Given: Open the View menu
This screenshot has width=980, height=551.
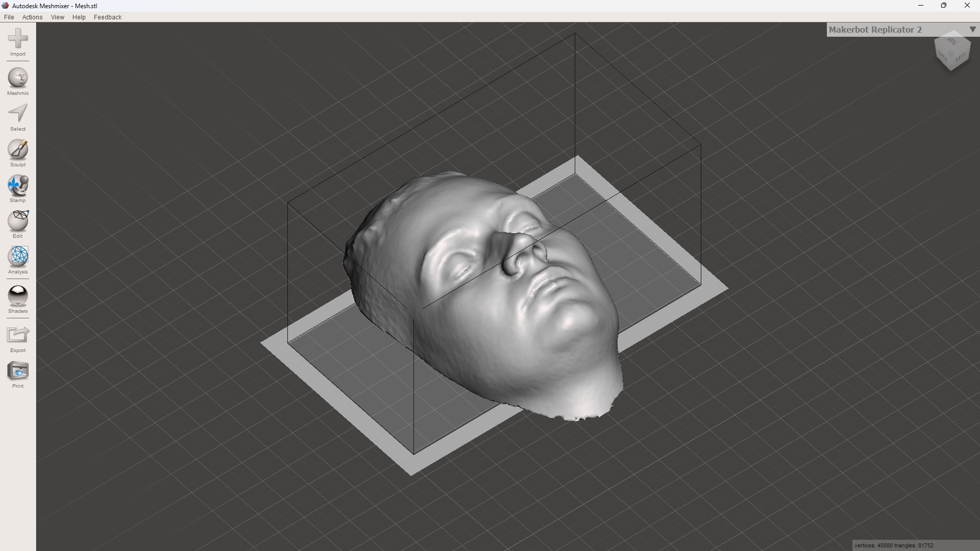Looking at the screenshot, I should (x=58, y=17).
